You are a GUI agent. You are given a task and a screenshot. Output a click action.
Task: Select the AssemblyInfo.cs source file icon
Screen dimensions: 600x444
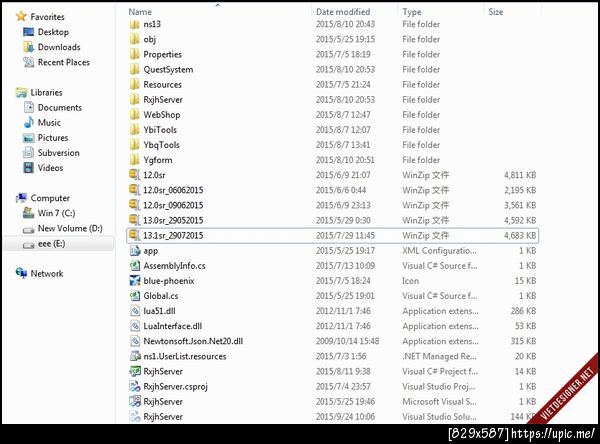(135, 266)
